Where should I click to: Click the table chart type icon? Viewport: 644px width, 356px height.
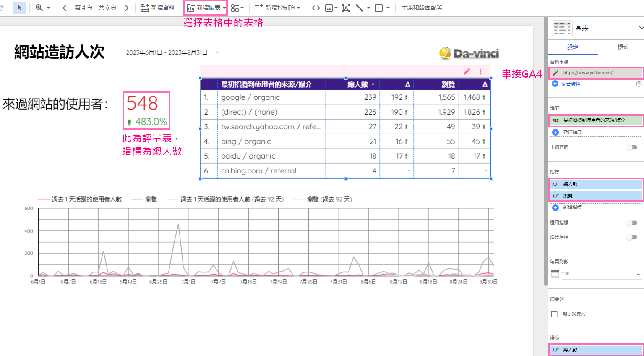pyautogui.click(x=562, y=28)
